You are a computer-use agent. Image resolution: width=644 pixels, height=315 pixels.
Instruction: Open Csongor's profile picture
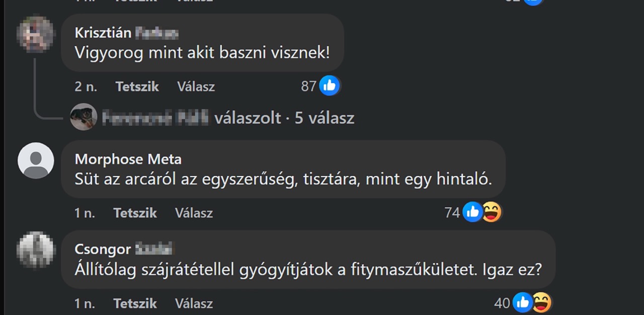(x=36, y=250)
